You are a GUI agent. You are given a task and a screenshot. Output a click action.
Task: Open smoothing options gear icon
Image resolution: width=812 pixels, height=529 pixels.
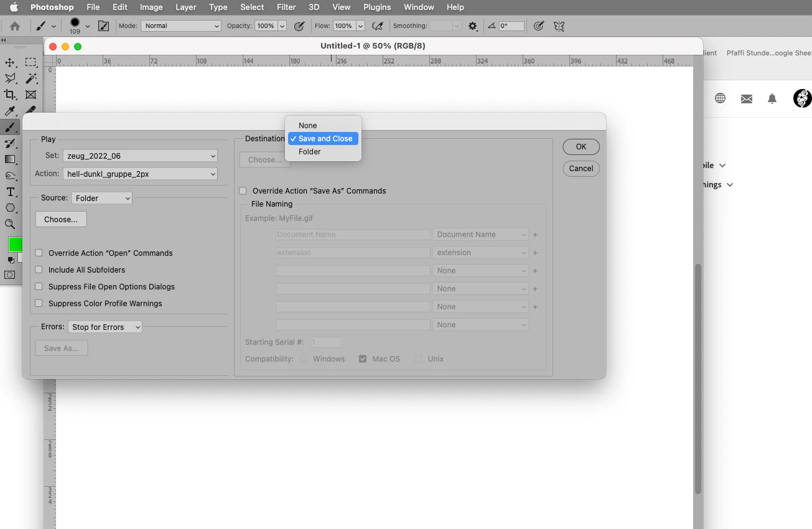pyautogui.click(x=473, y=26)
